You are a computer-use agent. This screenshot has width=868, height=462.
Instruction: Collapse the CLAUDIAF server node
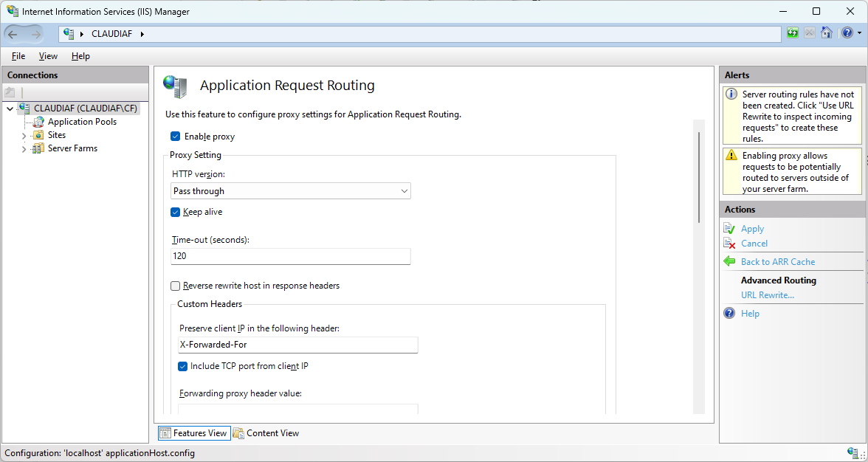coord(10,109)
